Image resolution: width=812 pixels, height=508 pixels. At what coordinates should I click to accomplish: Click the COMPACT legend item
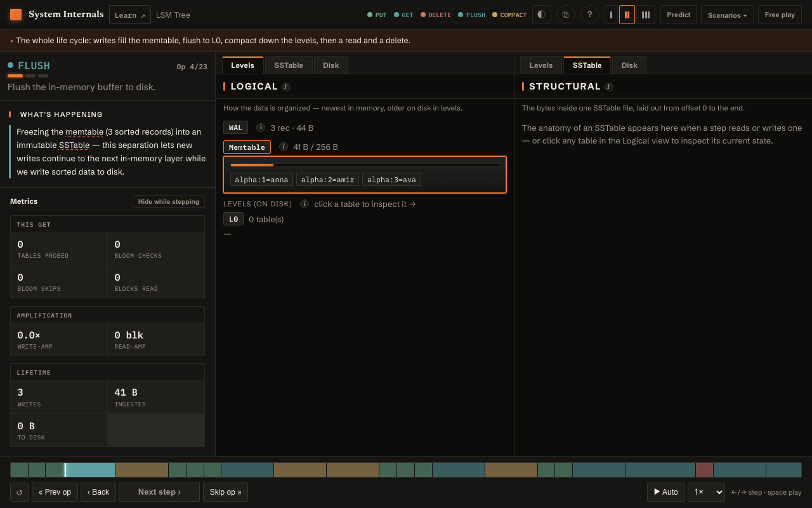tap(509, 15)
